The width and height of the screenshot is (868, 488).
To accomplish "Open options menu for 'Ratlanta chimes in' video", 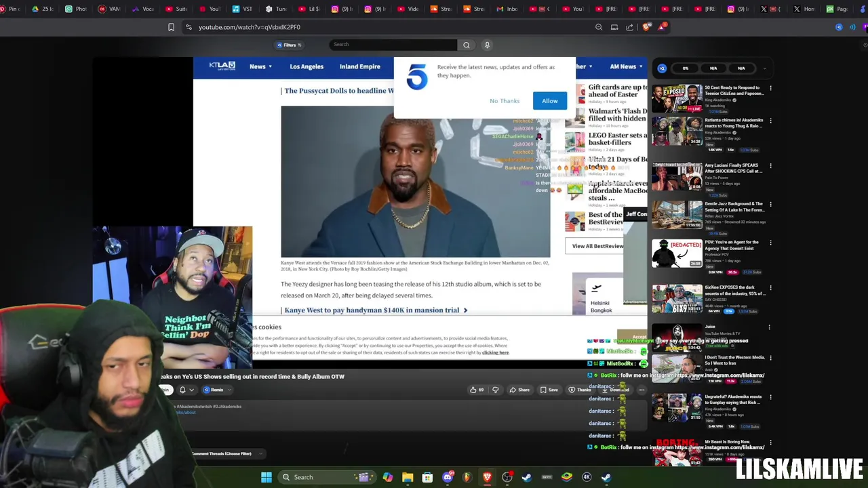I will (x=770, y=121).
